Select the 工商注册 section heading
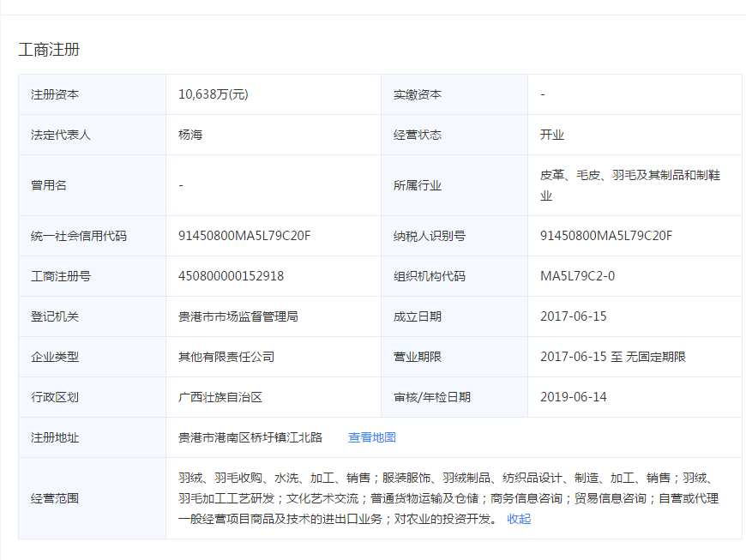The image size is (746, 560). click(49, 50)
